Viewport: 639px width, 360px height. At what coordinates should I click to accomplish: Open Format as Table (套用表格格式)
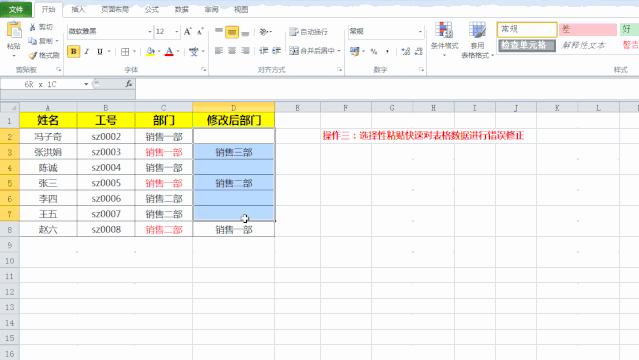(x=477, y=40)
